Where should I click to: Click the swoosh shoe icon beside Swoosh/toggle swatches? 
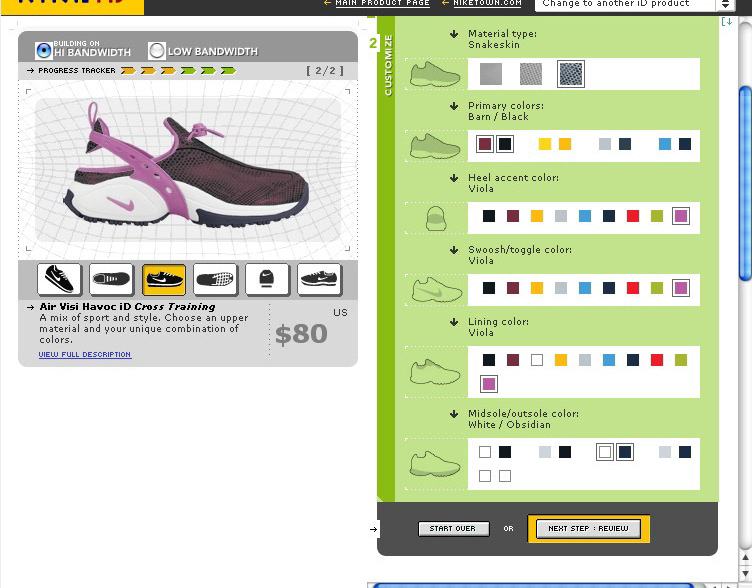(x=436, y=290)
